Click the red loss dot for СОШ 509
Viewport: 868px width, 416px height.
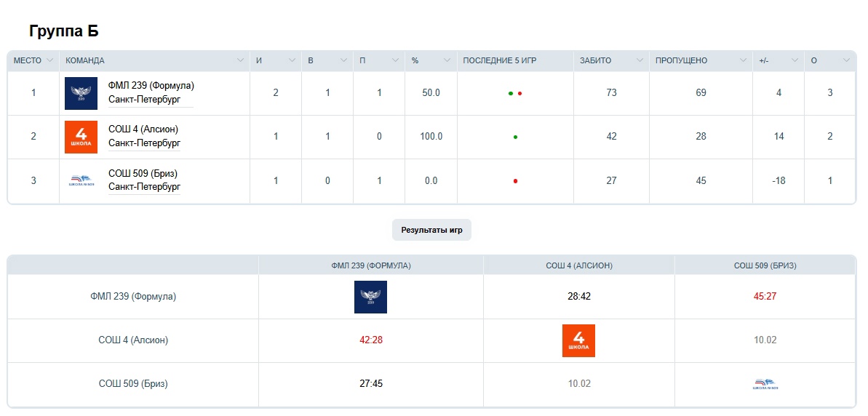coord(515,181)
